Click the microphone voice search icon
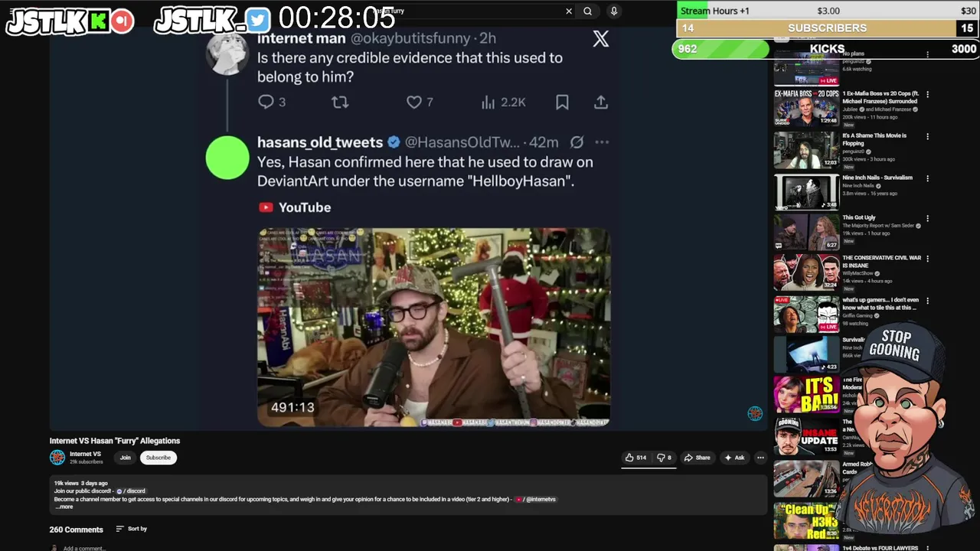Image resolution: width=980 pixels, height=551 pixels. [613, 11]
